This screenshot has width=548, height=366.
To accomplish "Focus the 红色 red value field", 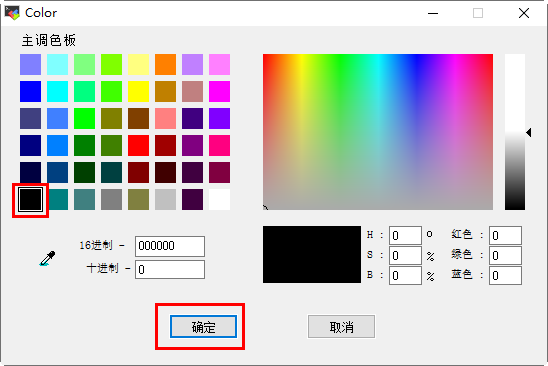I will tap(505, 235).
